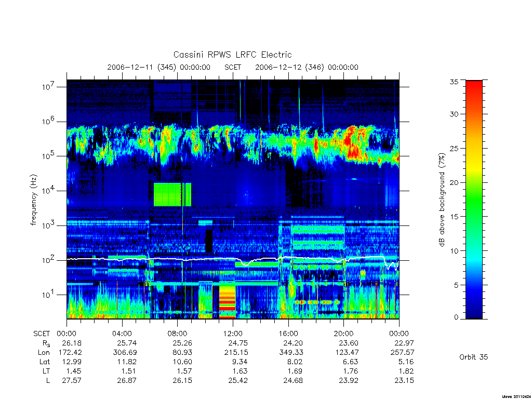Screen dimensions: 532x399
Task: Click the Lon value 215.15
Action: point(236,353)
